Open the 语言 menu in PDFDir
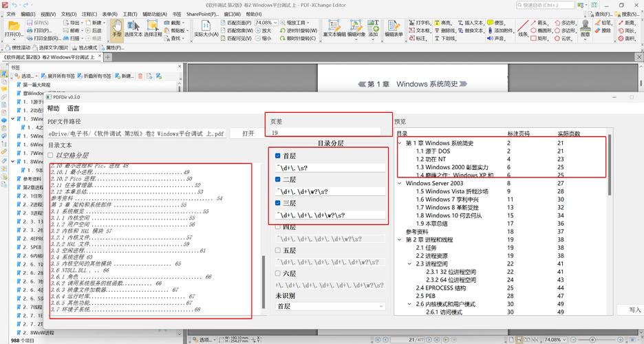This screenshot has width=644, height=344. 73,109
